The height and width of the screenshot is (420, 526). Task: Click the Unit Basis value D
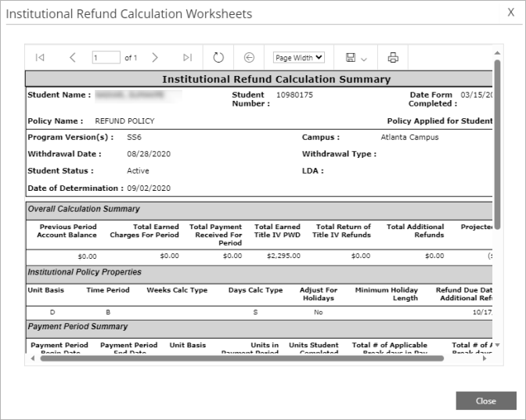52,312
